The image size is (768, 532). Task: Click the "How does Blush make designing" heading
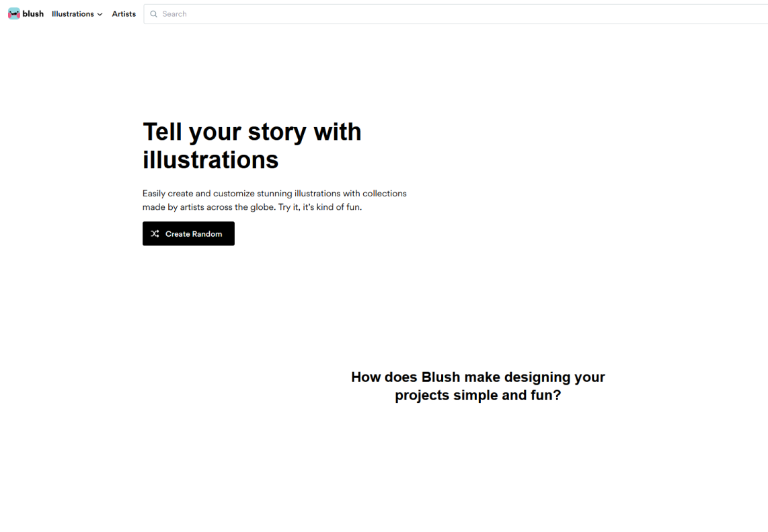tap(478, 386)
